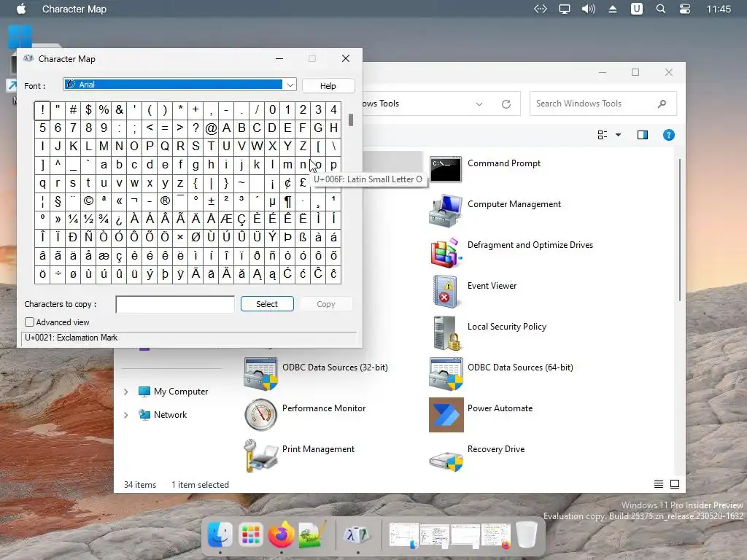Click the Windows Tools file list scrollbar
The height and width of the screenshot is (560, 747).
(x=679, y=230)
